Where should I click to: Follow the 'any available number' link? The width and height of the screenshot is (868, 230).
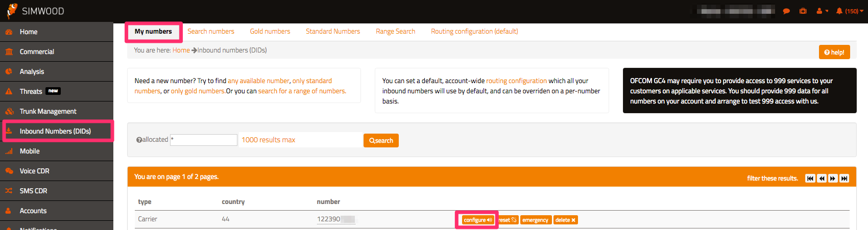pyautogui.click(x=258, y=81)
